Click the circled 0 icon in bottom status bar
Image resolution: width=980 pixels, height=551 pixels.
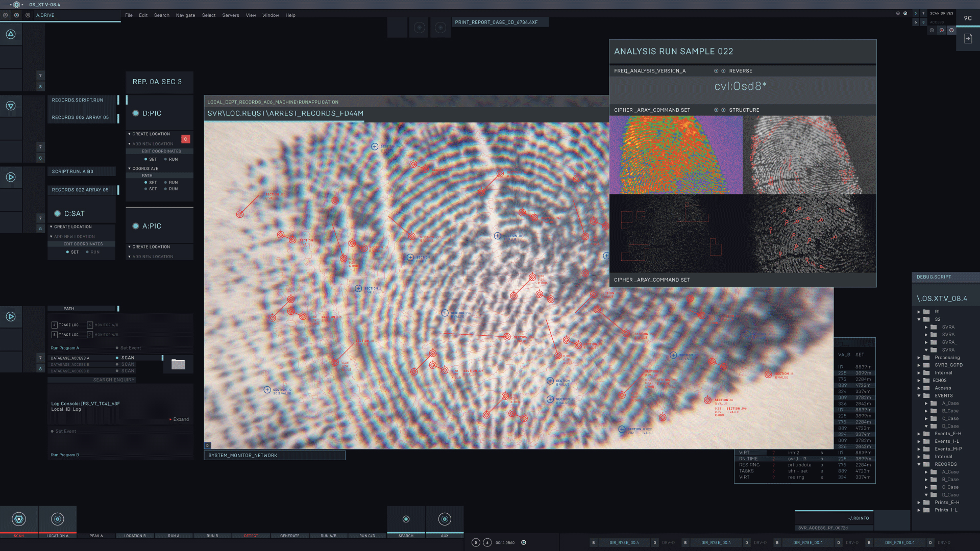(476, 542)
